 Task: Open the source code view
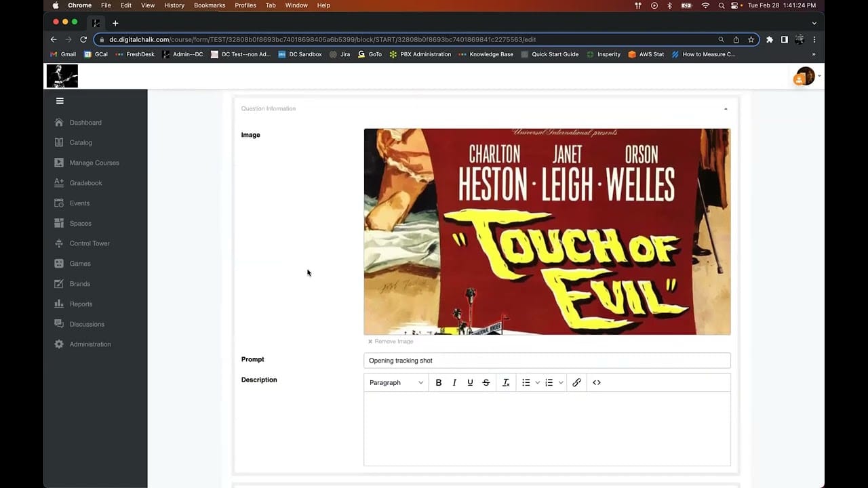pyautogui.click(x=597, y=382)
